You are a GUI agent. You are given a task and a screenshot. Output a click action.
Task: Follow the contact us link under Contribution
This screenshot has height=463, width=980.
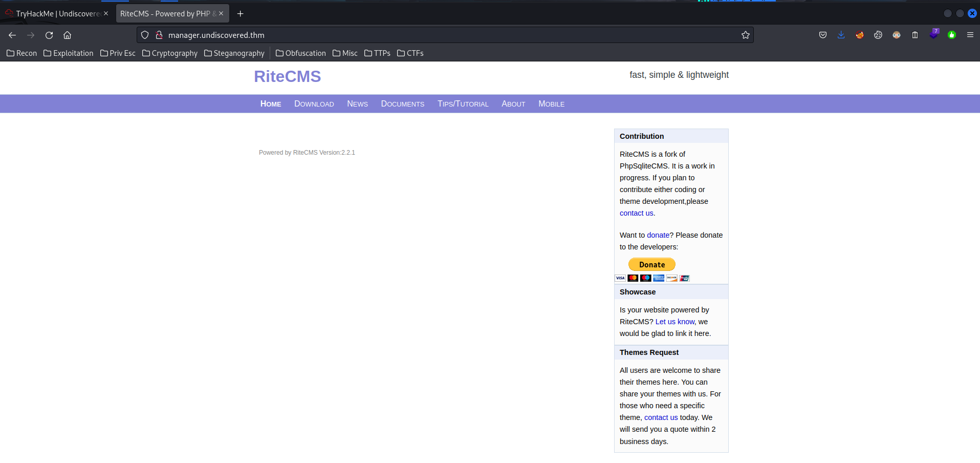coord(636,213)
